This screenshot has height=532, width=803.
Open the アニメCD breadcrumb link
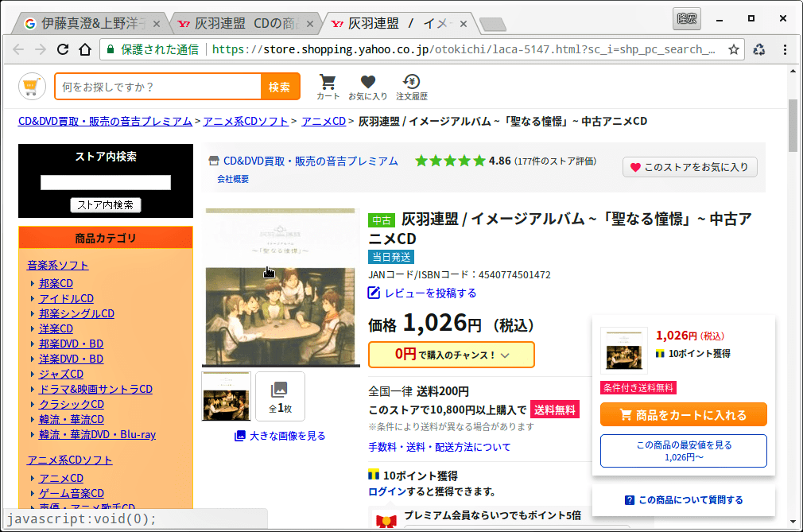tap(324, 122)
